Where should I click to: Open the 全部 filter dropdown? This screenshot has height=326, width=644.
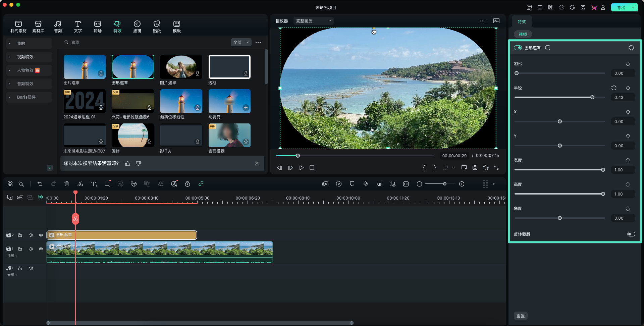pyautogui.click(x=241, y=42)
